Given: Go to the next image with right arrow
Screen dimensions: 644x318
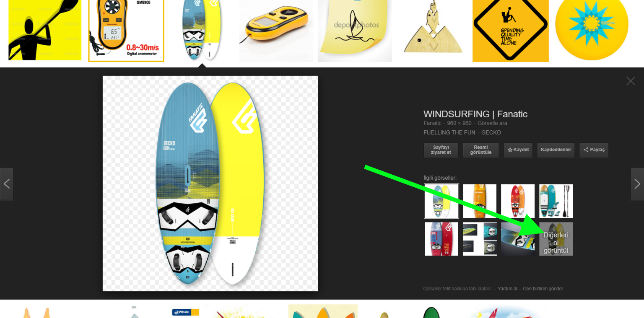Looking at the screenshot, I should 637,184.
